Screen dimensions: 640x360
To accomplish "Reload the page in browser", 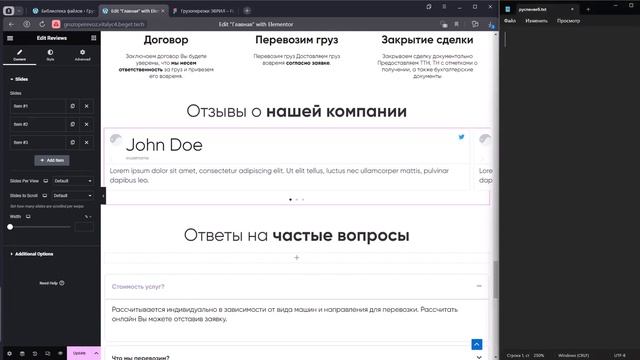I will (42, 24).
